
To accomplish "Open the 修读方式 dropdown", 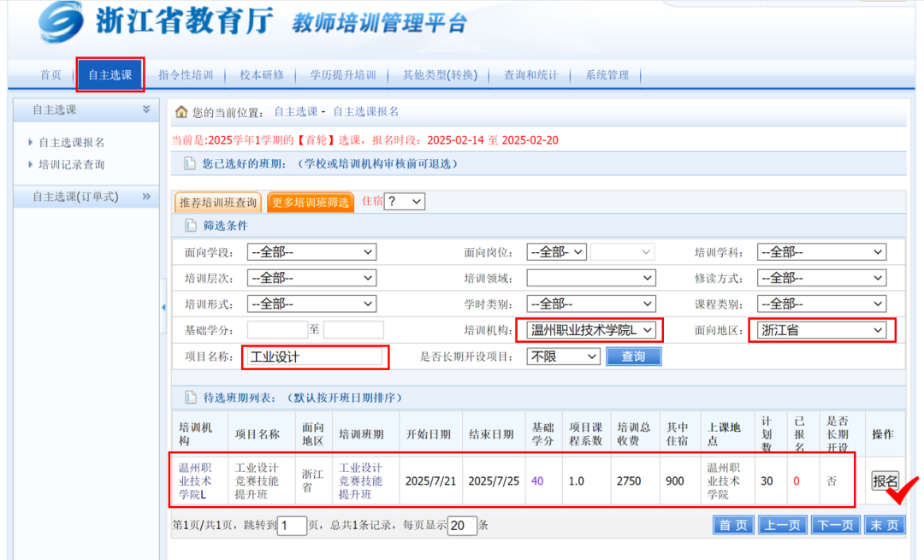I will click(x=821, y=278).
